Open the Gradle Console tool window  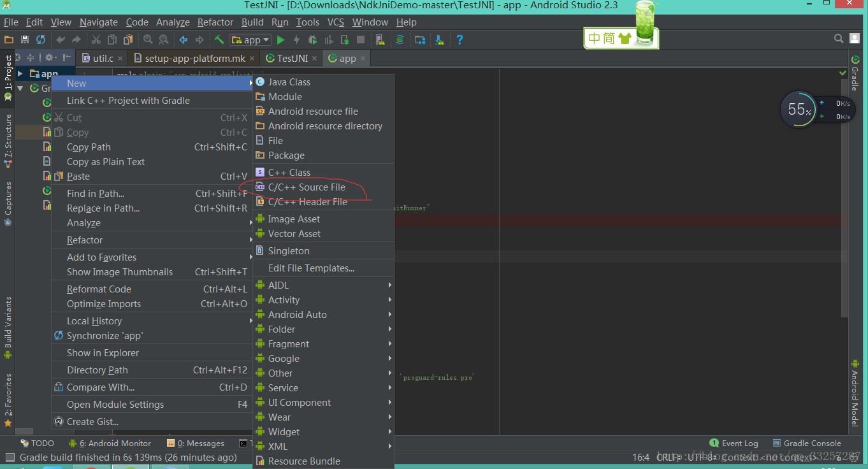[807, 444]
